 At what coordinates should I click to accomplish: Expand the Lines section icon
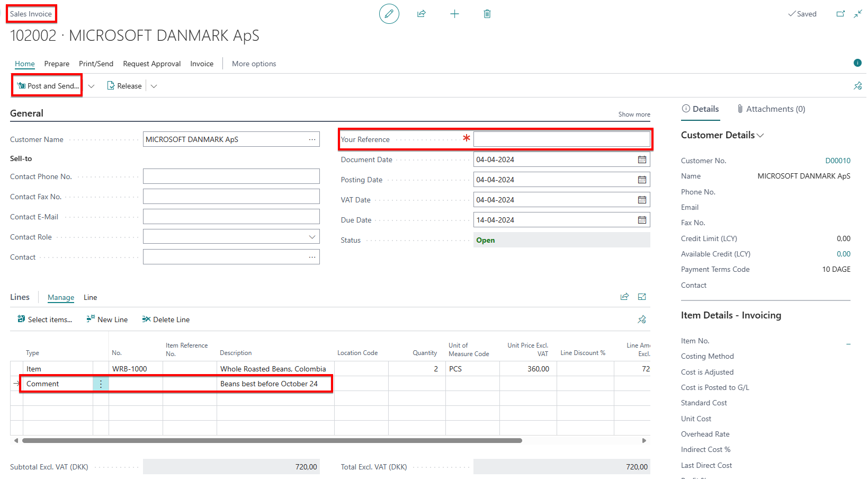coord(642,297)
